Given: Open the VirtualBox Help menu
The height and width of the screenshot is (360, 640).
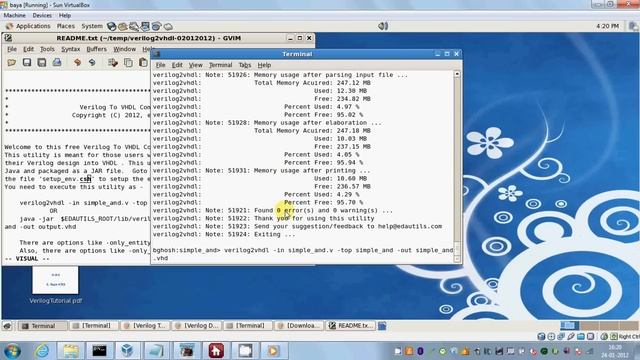Looking at the screenshot, I should 64,15.
